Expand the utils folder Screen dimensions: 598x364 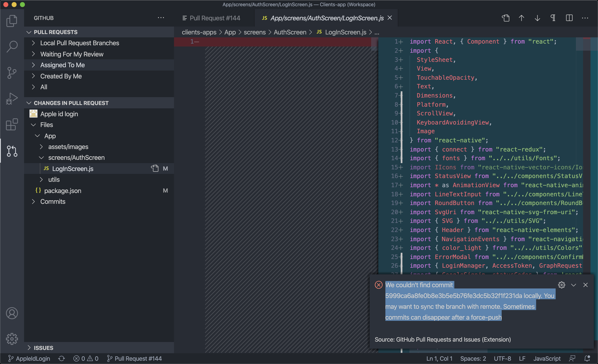[x=99, y=180]
